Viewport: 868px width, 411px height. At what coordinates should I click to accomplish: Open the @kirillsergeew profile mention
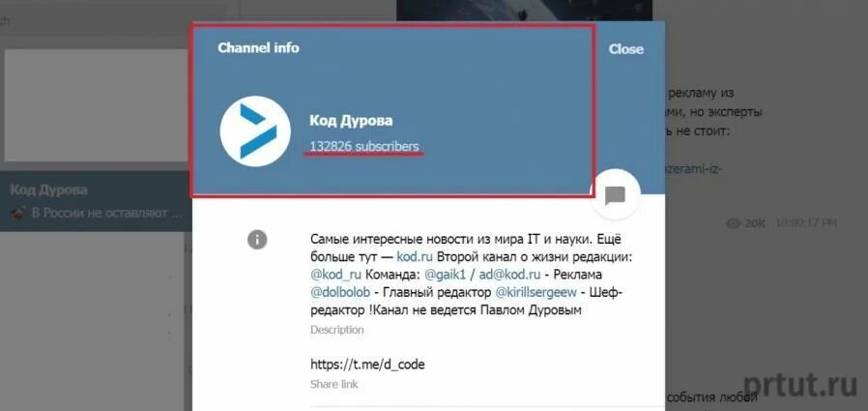tap(535, 292)
